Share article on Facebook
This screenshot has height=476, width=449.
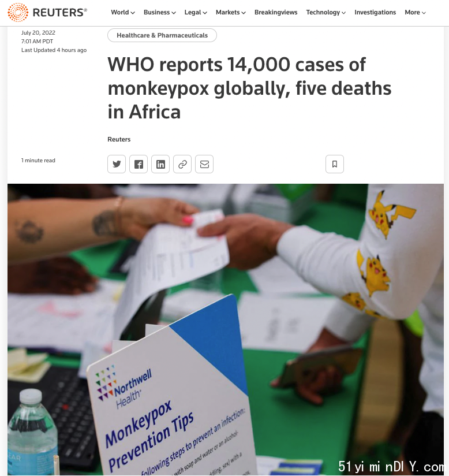(139, 164)
